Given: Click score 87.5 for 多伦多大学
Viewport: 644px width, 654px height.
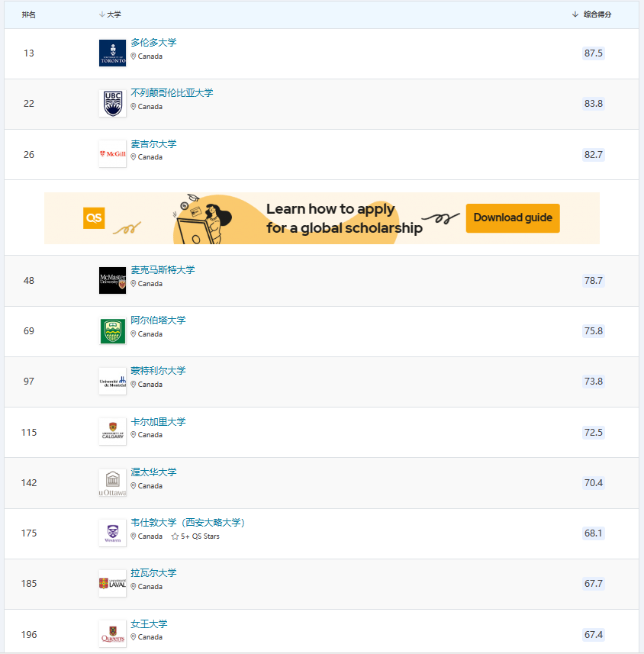Looking at the screenshot, I should 593,53.
